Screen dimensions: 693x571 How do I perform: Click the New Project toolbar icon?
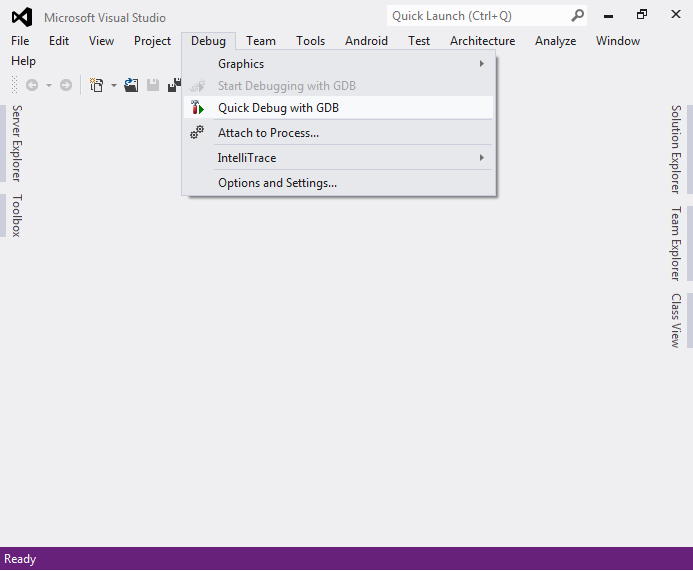pyautogui.click(x=96, y=85)
